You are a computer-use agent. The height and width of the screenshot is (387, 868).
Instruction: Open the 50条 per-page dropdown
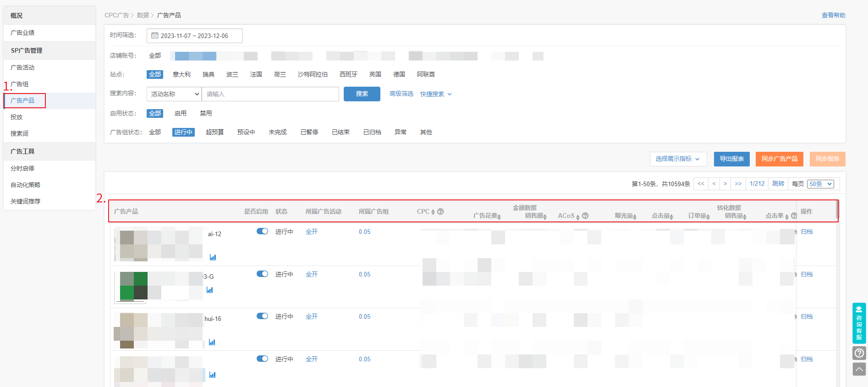tap(820, 184)
